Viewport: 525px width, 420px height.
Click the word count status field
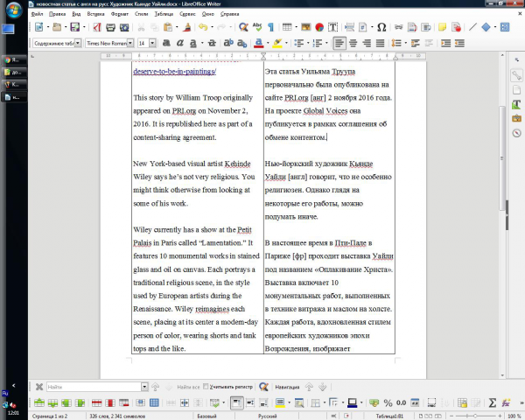117,416
